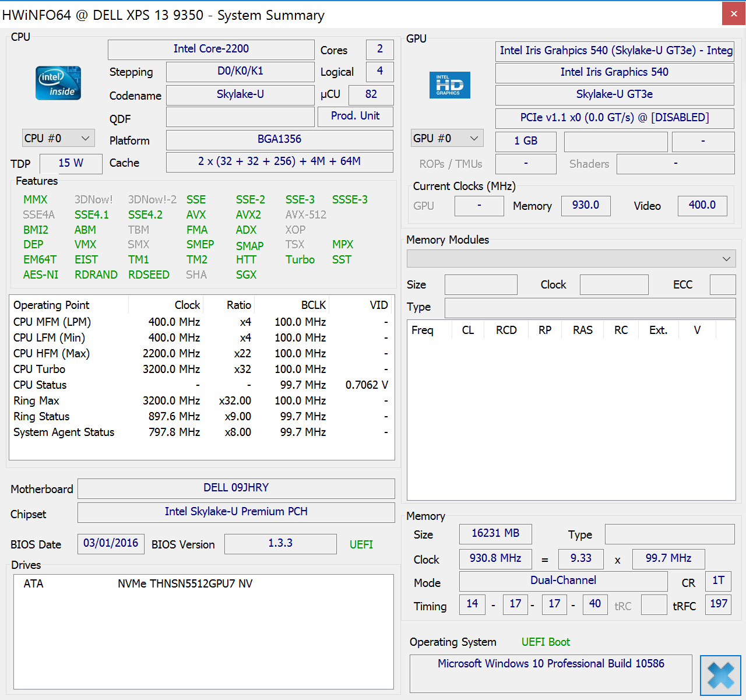Screen dimensions: 746x700
Task: Click the Cores count value 2
Action: [x=380, y=49]
